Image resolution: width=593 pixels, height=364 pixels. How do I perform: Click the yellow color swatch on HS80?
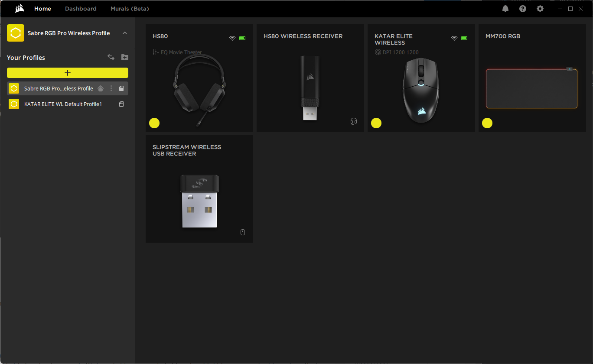pos(154,123)
